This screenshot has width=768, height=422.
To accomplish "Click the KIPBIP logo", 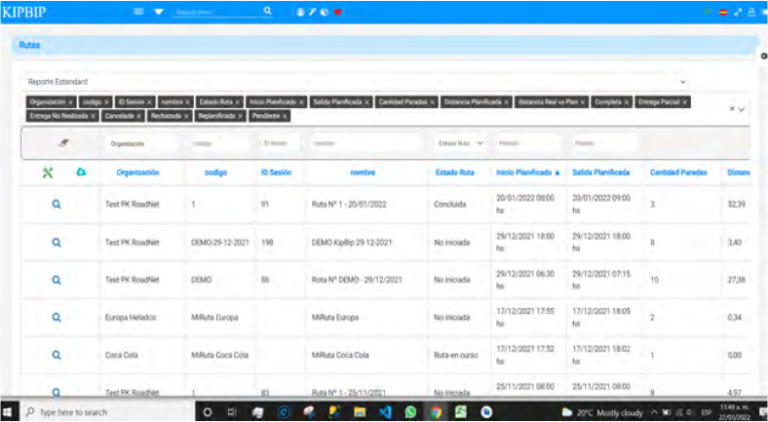I will click(24, 12).
